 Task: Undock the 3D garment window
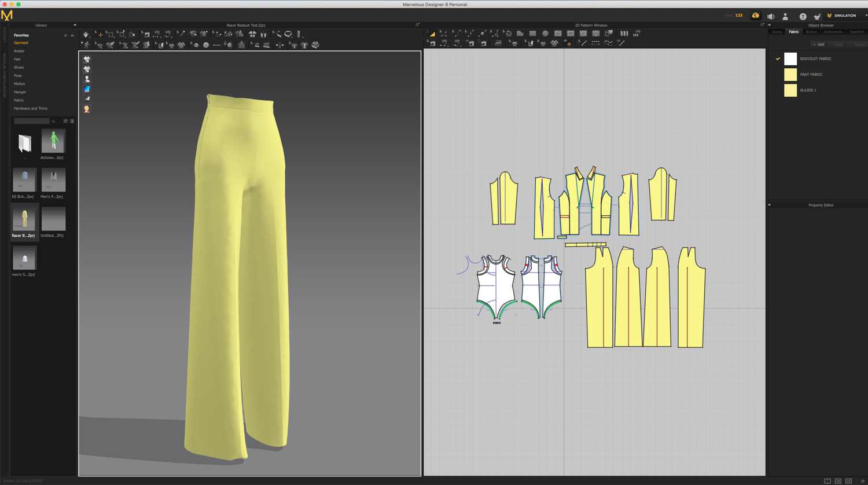tap(417, 25)
